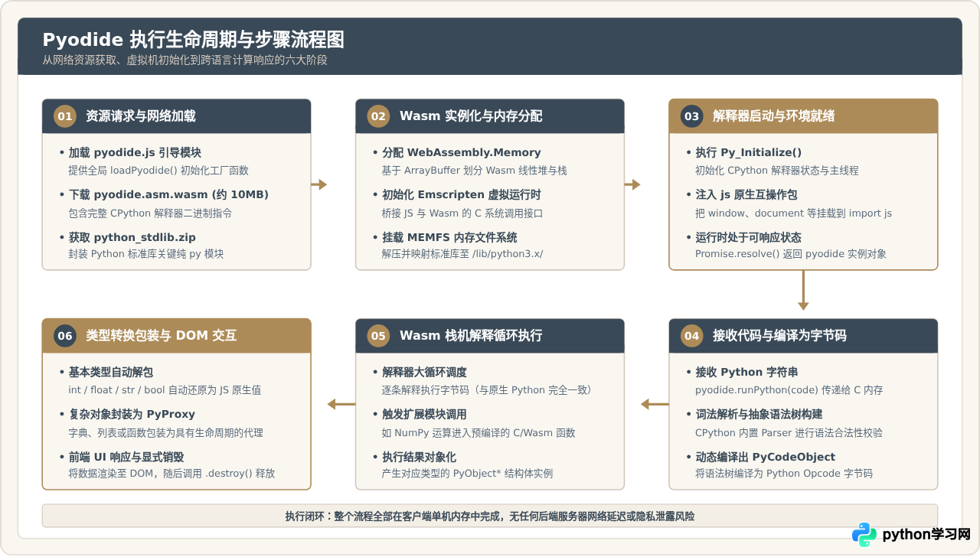This screenshot has width=980, height=557.
Task: Click the footer note starting '执行闭环'
Action: [490, 516]
